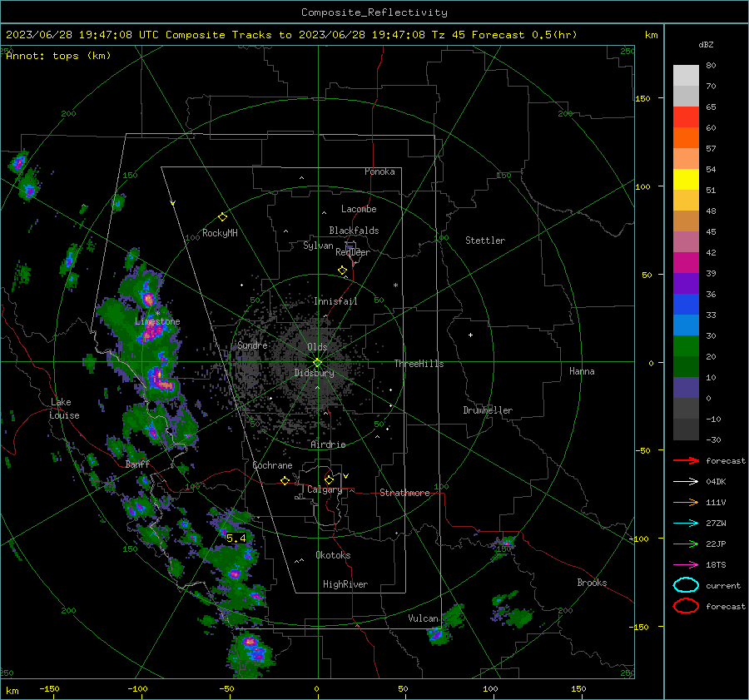Screen dimensions: 749x700
Task: Click the dBZ legend heading
Action: coord(706,44)
